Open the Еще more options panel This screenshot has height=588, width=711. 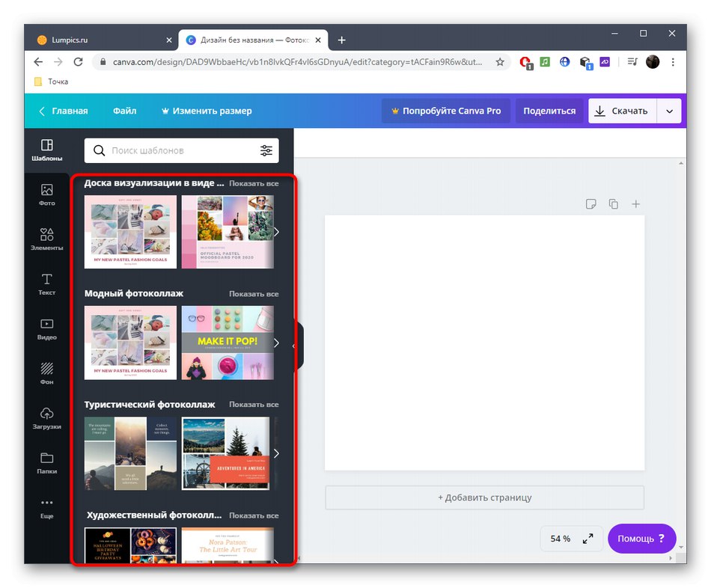point(46,508)
